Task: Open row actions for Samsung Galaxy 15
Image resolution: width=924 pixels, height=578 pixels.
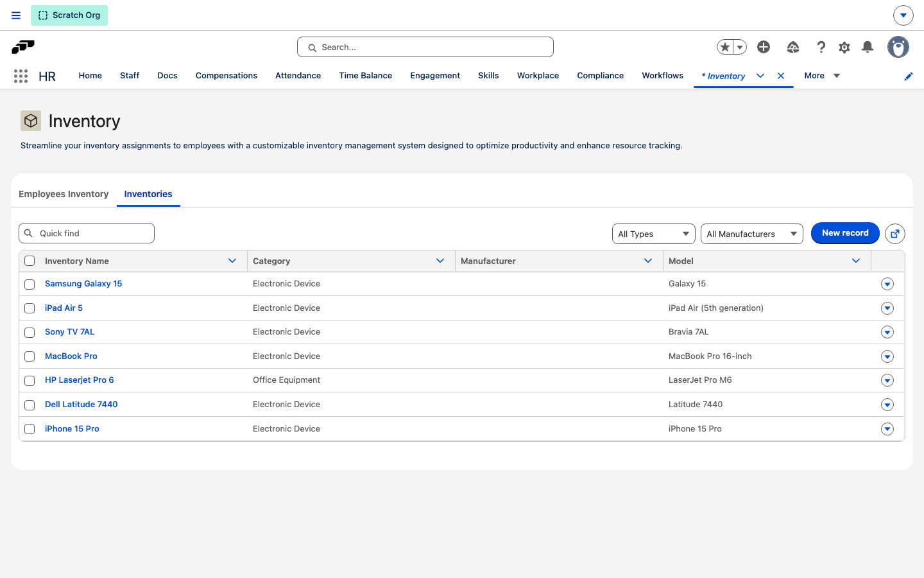Action: pos(887,284)
